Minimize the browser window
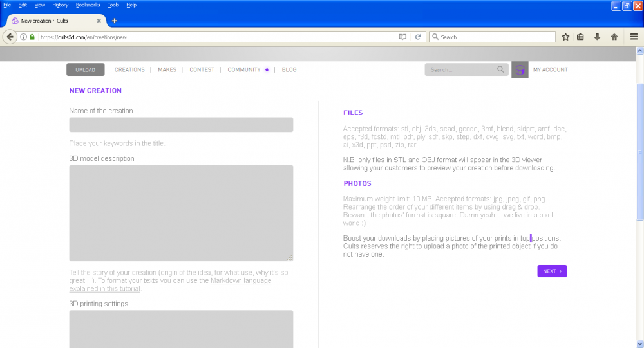 tap(616, 6)
